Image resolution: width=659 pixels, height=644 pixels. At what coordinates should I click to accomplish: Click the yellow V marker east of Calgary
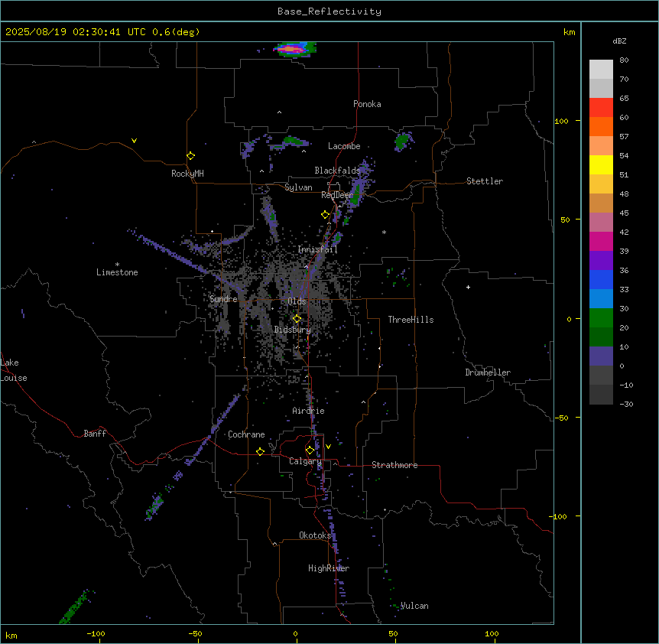[x=328, y=447]
